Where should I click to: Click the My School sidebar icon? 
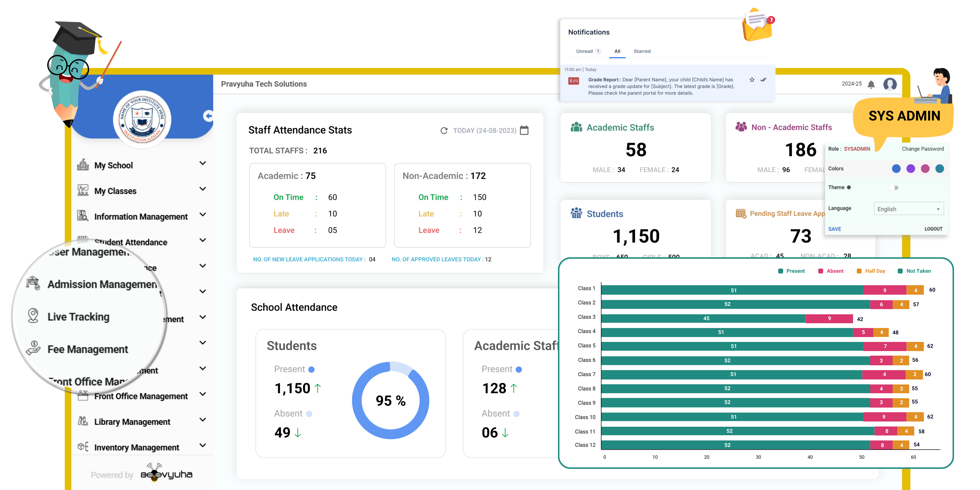pos(83,165)
